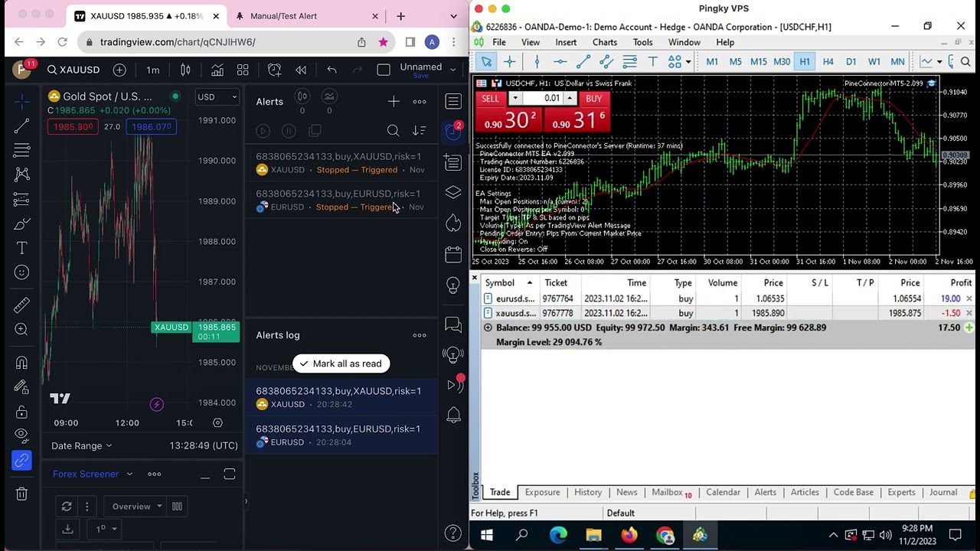Click the red SELL button on USDCHF chart
The image size is (980, 551).
click(x=490, y=99)
